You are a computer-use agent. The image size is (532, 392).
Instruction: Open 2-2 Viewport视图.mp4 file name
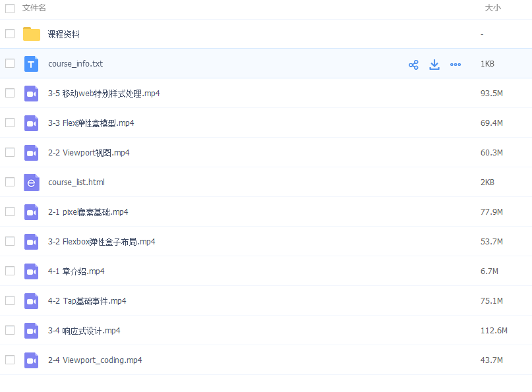coord(88,153)
